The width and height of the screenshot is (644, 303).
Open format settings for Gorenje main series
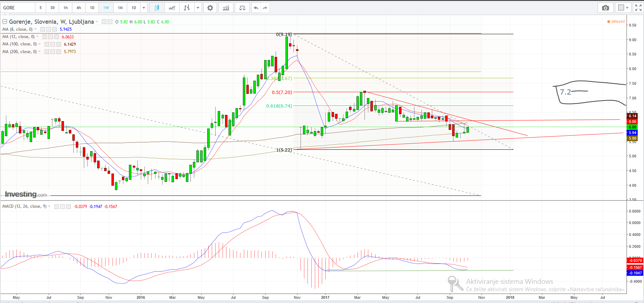point(110,22)
